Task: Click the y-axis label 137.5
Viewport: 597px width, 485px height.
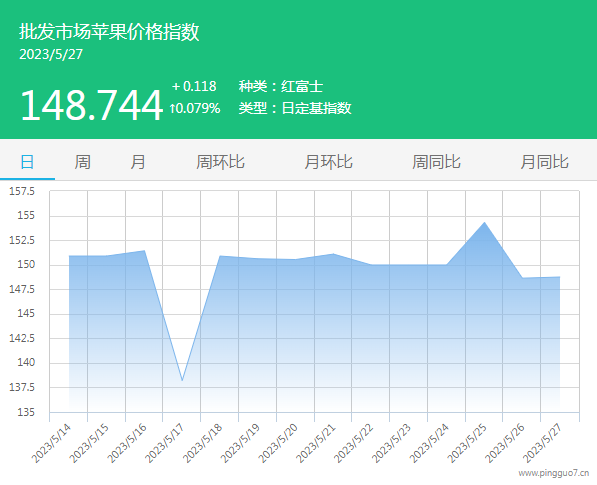Action: 22,388
